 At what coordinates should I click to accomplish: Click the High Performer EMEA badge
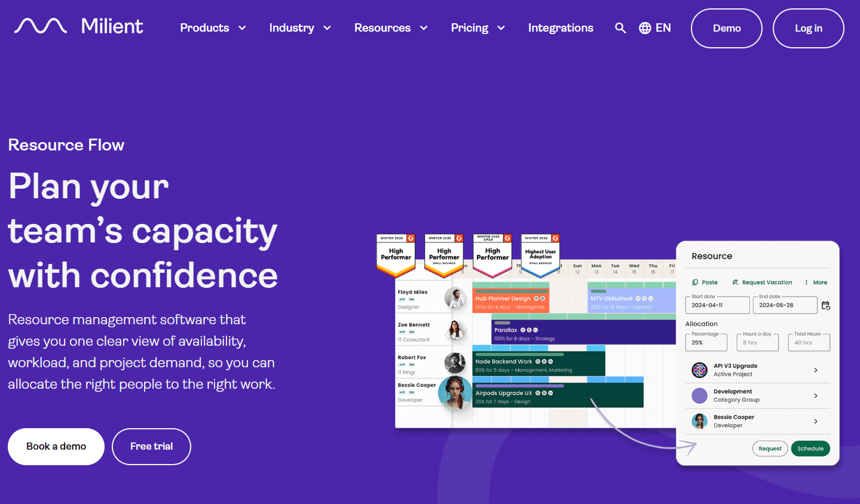coord(492,256)
